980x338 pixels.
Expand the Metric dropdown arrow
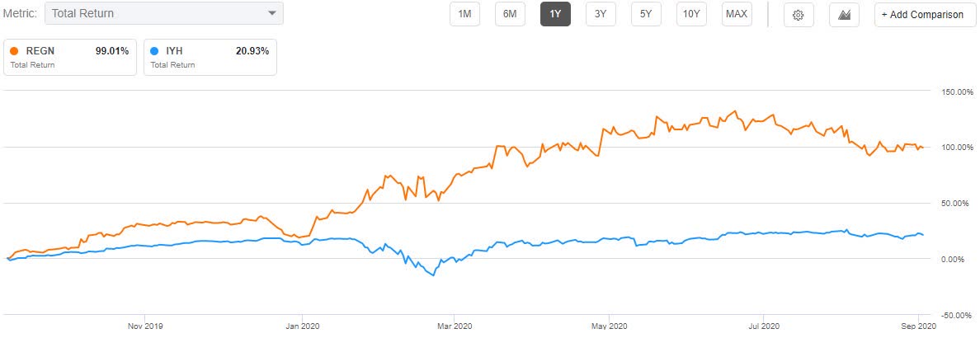pyautogui.click(x=272, y=13)
